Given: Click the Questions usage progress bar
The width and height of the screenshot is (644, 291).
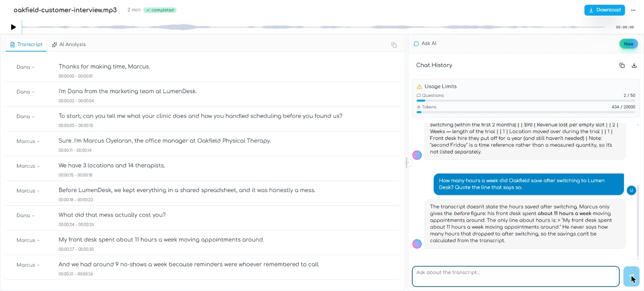Looking at the screenshot, I should click(x=526, y=101).
